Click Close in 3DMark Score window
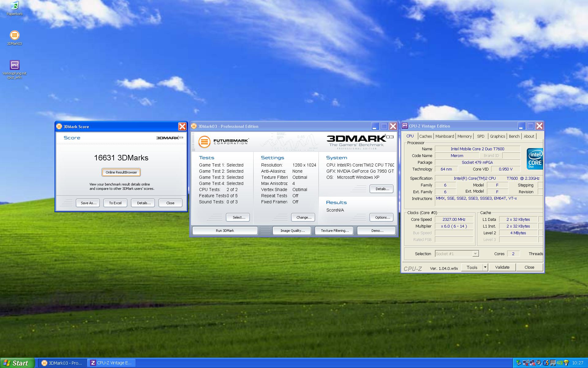The image size is (588, 368). pos(171,203)
